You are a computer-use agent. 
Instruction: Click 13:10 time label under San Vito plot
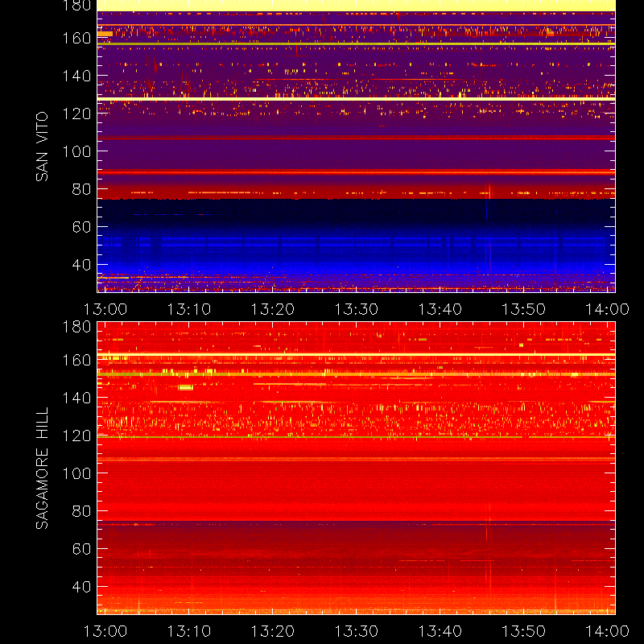(189, 309)
